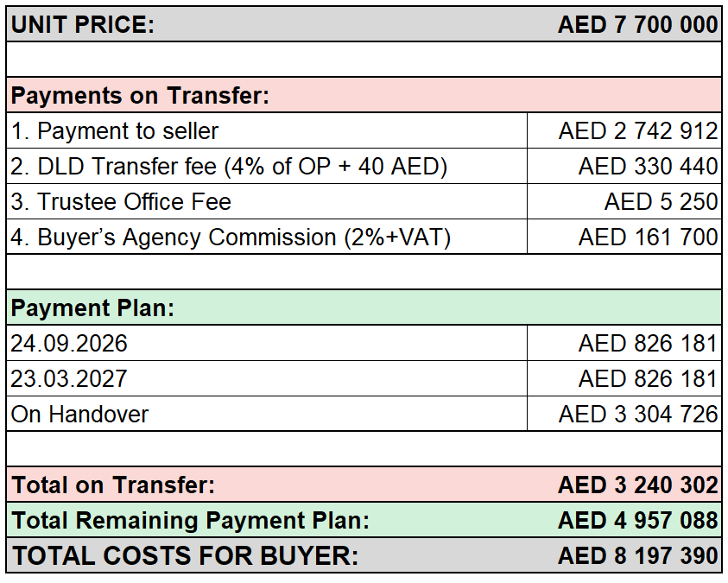Click the green Payment Plan header row
Viewport: 728px width, 583px height.
point(364,307)
